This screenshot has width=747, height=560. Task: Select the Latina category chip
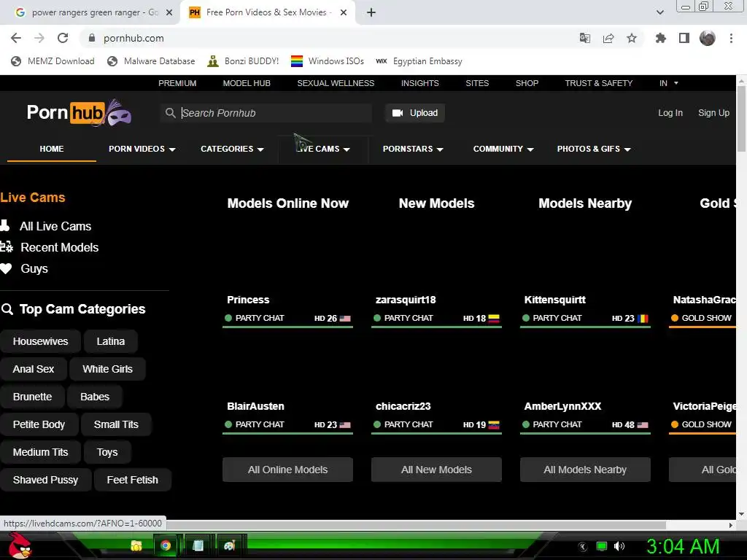[x=111, y=341]
